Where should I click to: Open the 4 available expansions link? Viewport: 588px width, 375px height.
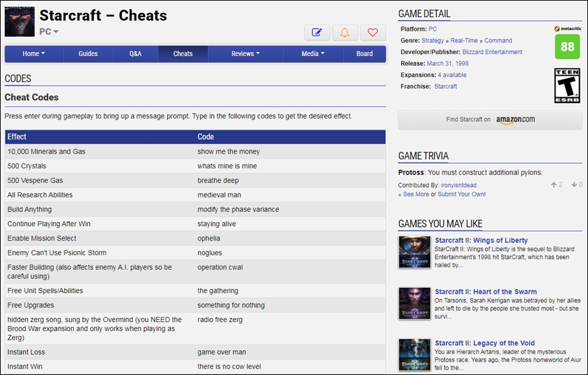click(452, 75)
